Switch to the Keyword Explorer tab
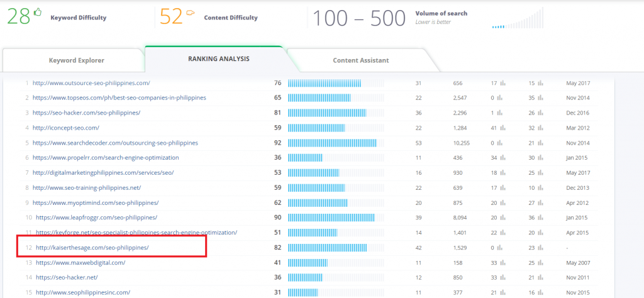This screenshot has height=298, width=644. coord(77,61)
